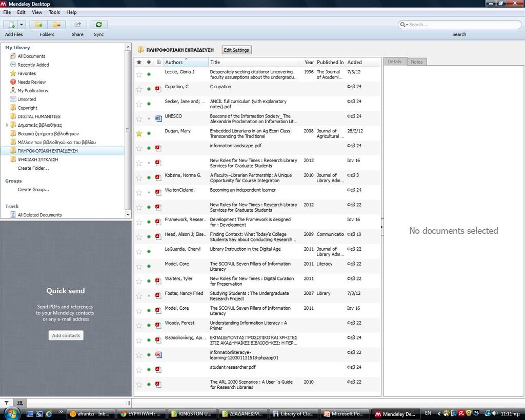The image size is (525, 420).
Task: Click the Add contacts button
Action: (x=66, y=335)
